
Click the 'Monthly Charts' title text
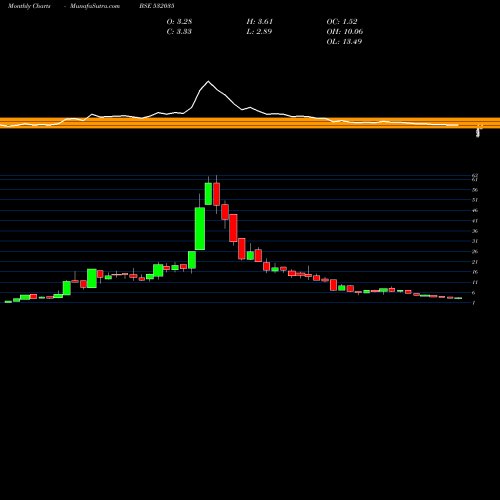(x=29, y=6)
